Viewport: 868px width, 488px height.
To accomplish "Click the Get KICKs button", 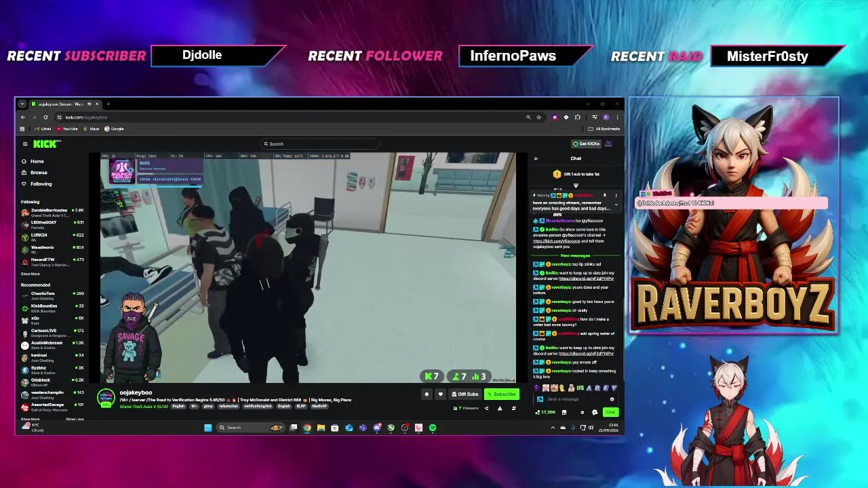I will [x=586, y=144].
